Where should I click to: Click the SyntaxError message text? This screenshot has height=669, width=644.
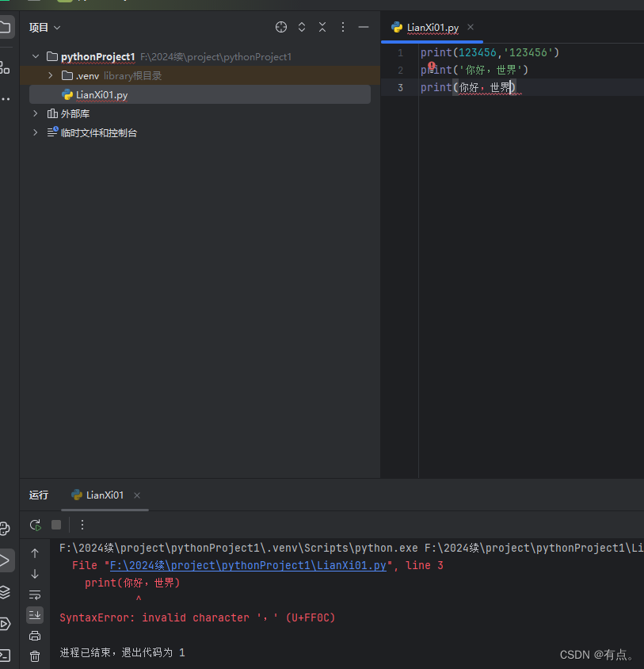pyautogui.click(x=197, y=617)
